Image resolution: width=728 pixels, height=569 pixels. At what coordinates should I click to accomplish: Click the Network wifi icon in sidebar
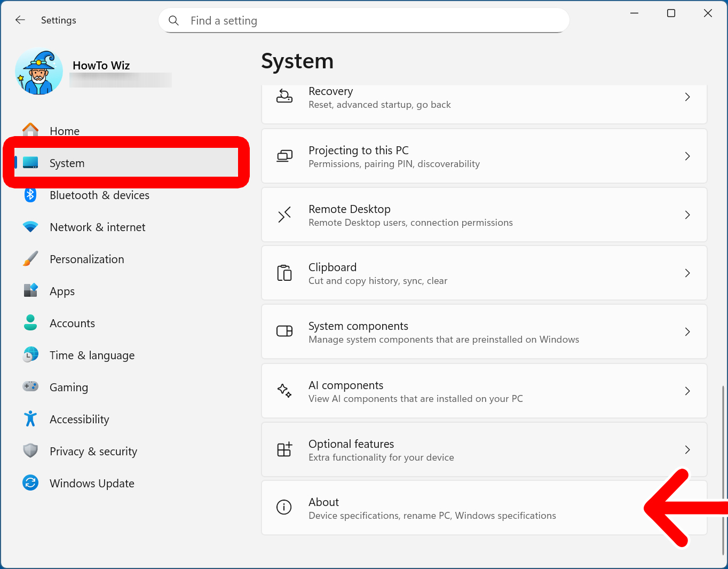click(x=30, y=227)
